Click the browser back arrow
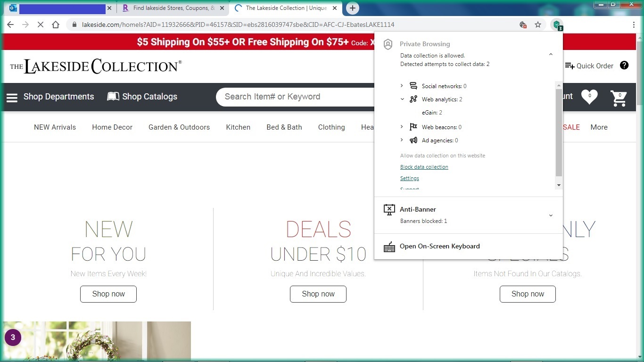This screenshot has width=644, height=362. tap(10, 25)
